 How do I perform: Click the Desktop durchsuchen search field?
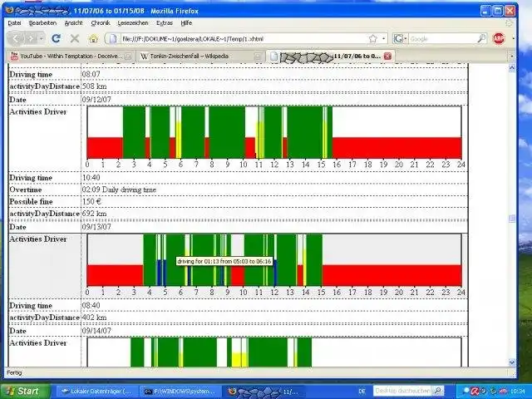(x=402, y=392)
